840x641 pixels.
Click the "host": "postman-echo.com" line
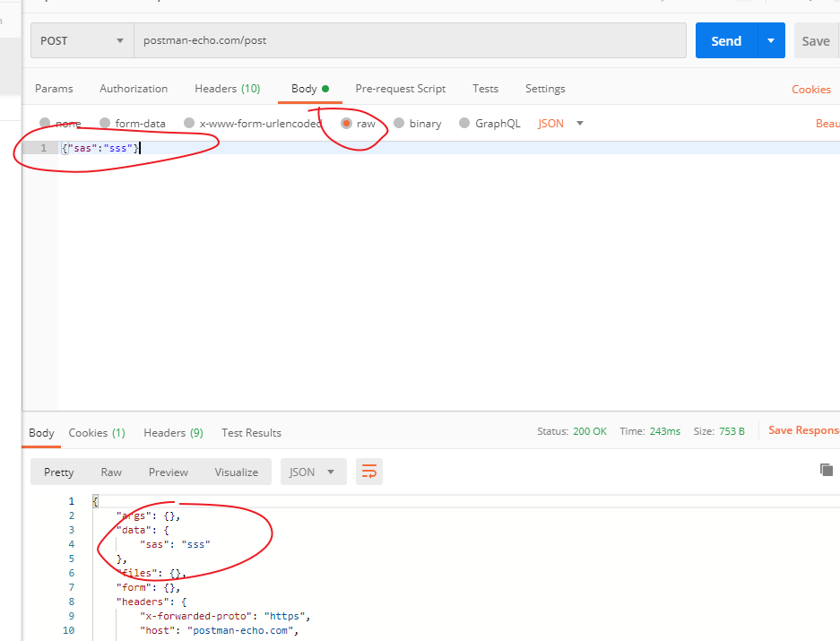(219, 630)
